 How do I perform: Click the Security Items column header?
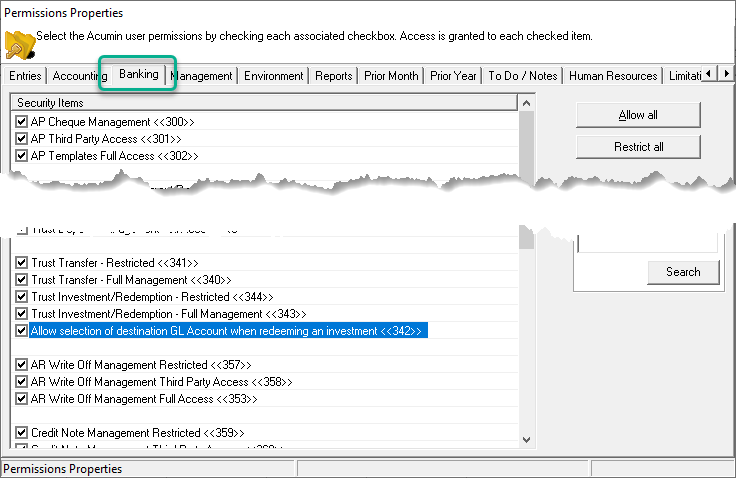264,102
